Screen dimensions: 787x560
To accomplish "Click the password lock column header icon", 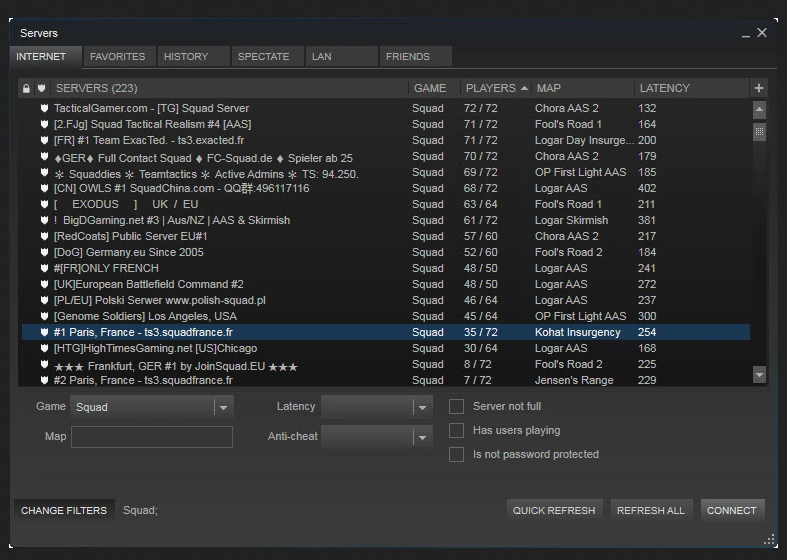I will point(26,89).
